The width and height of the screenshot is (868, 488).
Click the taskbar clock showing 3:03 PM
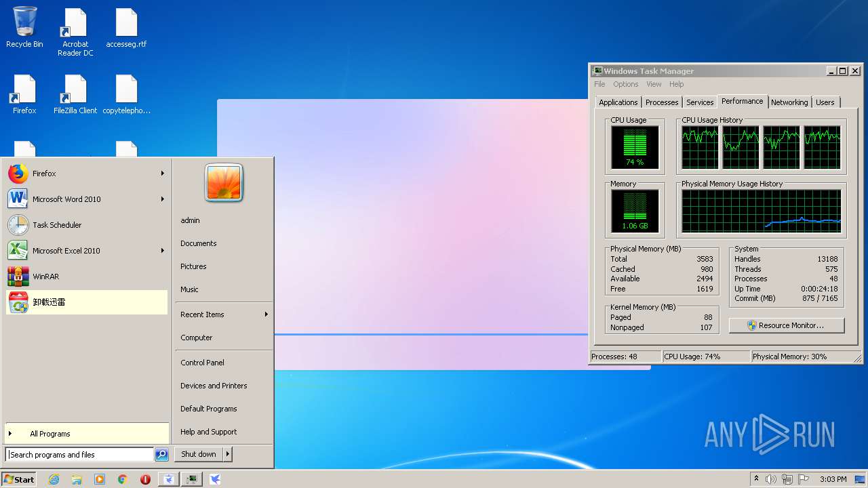click(x=833, y=479)
